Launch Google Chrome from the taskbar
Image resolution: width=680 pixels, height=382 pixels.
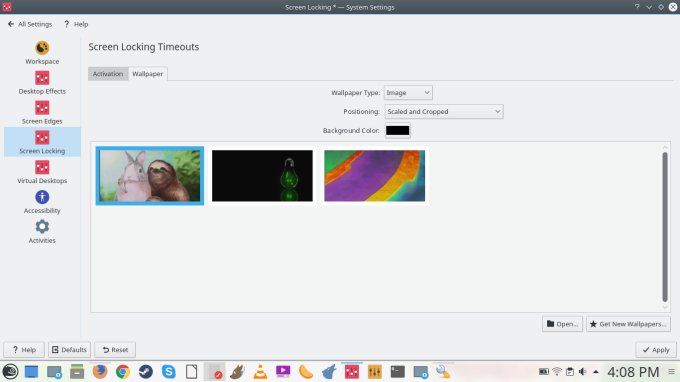(123, 372)
